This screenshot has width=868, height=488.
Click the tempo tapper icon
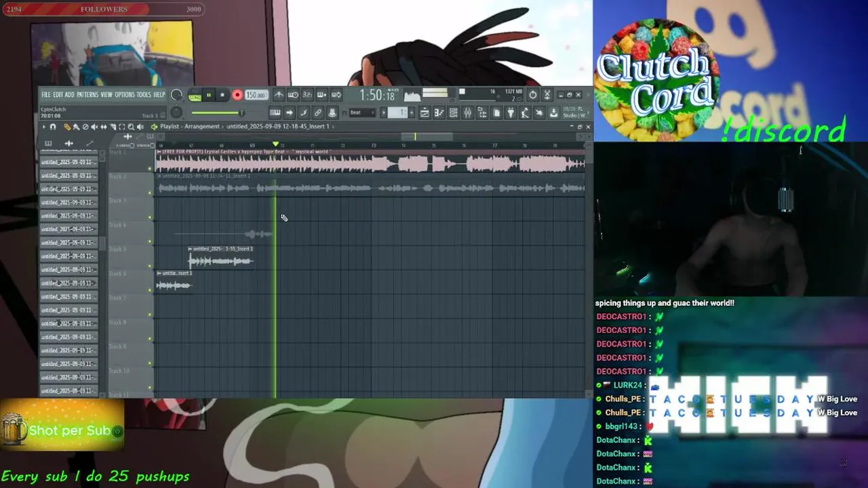525,113
